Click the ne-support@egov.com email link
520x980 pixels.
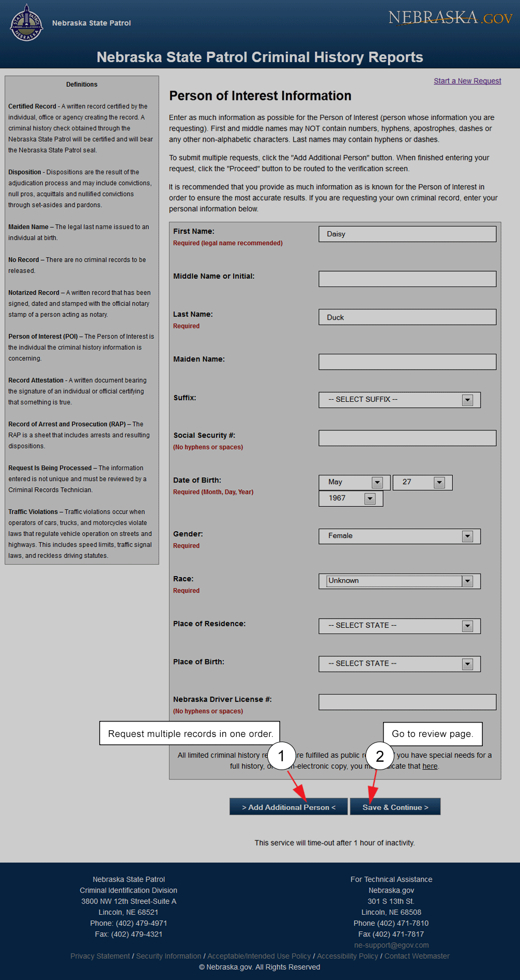coord(391,945)
